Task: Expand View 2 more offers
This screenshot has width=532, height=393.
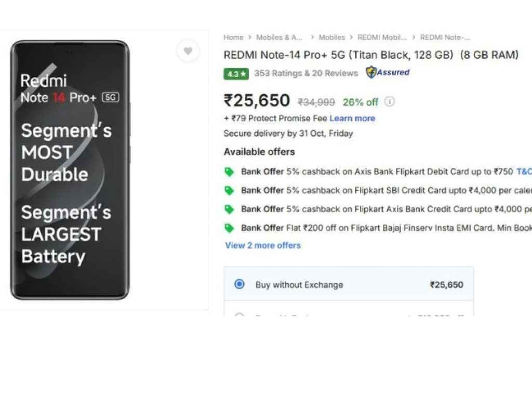Action: pos(262,245)
